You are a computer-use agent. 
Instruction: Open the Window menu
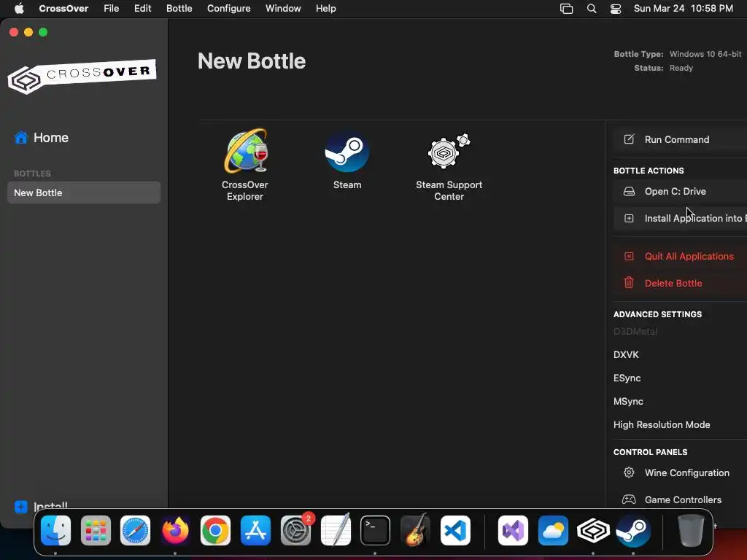point(283,9)
